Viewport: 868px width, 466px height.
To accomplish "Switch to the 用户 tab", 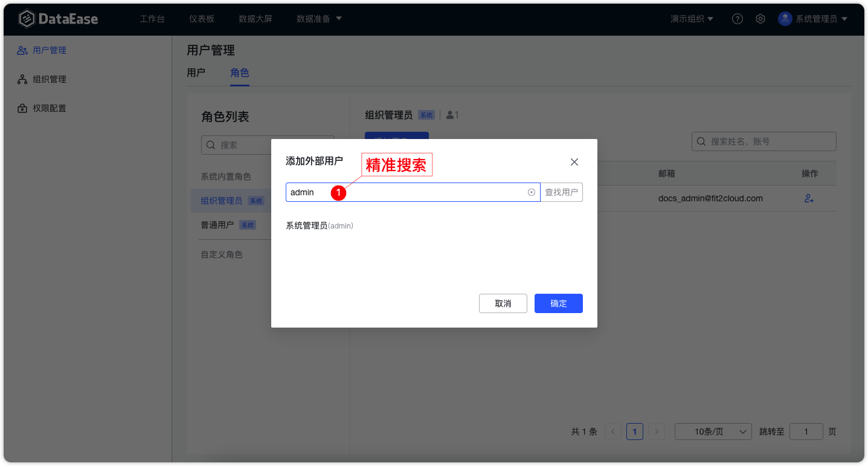I will point(196,73).
